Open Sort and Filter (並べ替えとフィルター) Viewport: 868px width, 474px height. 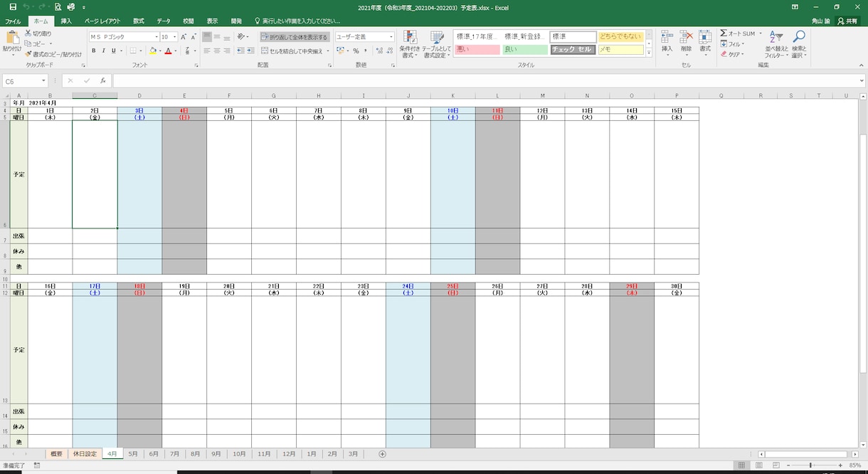776,44
